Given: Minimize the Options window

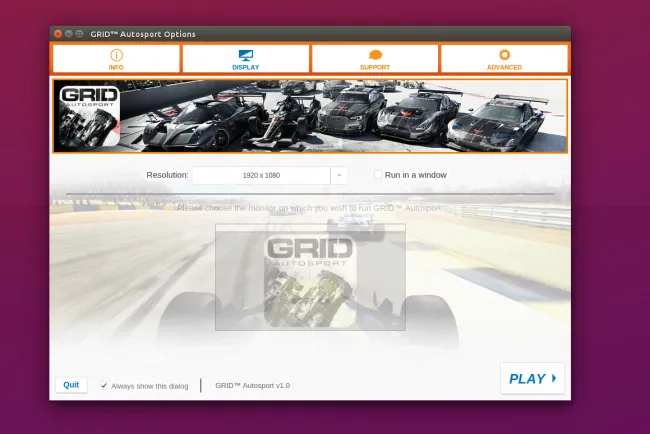Looking at the screenshot, I should (x=69, y=34).
